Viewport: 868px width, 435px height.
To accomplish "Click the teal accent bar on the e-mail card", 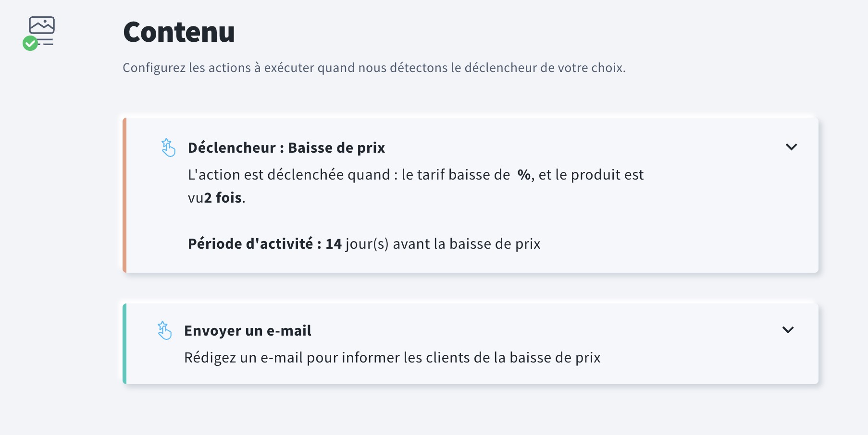I will pyautogui.click(x=125, y=343).
